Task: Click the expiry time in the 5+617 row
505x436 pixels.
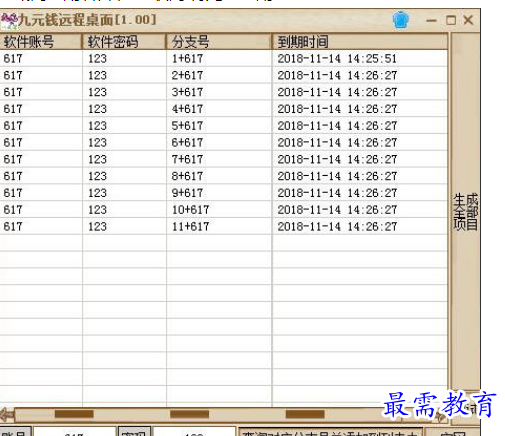Action: (x=337, y=126)
